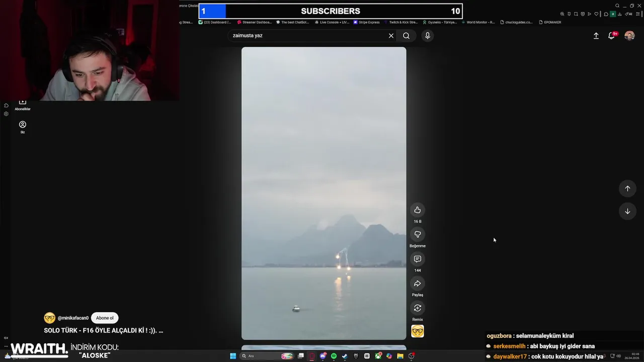
Task: Click the browser downloads icon
Action: click(619, 14)
